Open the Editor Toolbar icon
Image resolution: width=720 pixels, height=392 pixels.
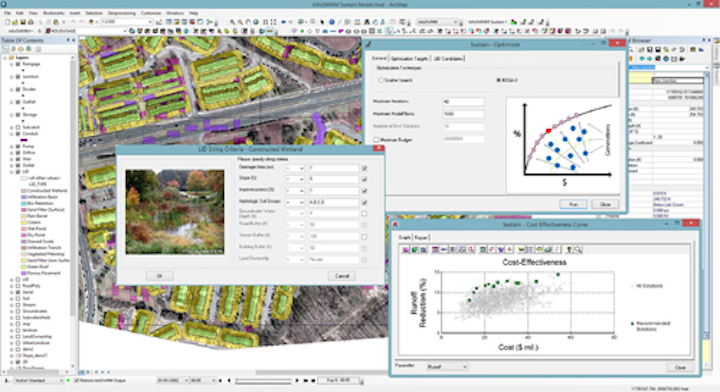click(x=159, y=22)
